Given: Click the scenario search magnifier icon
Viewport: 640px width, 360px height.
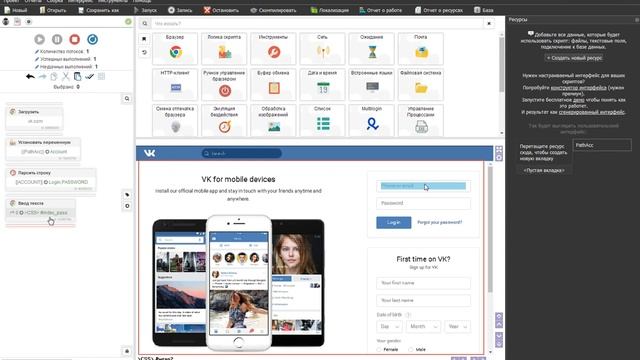Looking at the screenshot, I should (127, 98).
